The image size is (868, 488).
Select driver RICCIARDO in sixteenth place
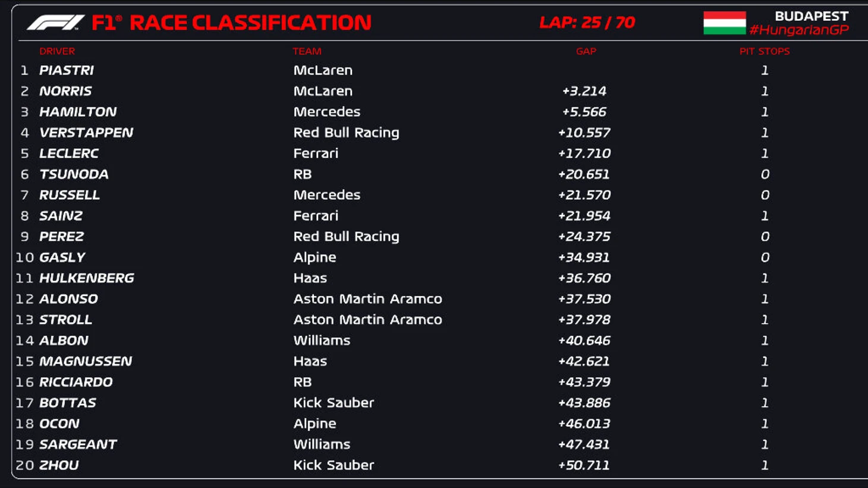coord(76,382)
